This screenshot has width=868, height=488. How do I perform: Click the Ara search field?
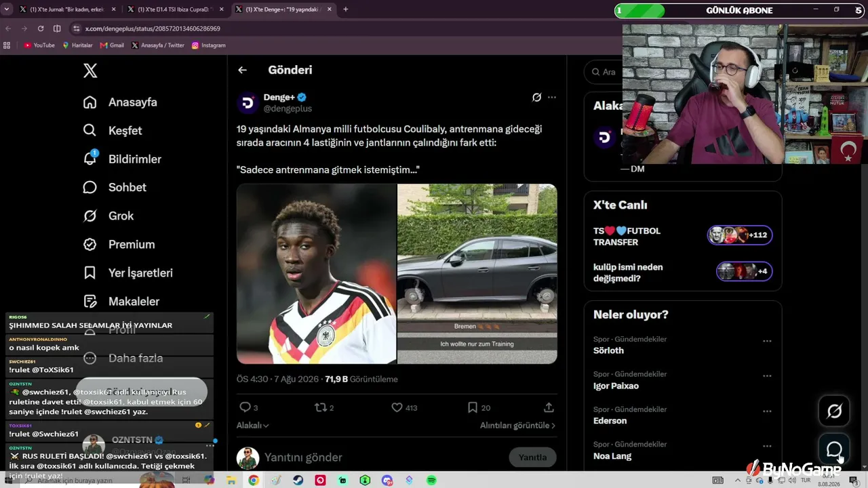604,72
